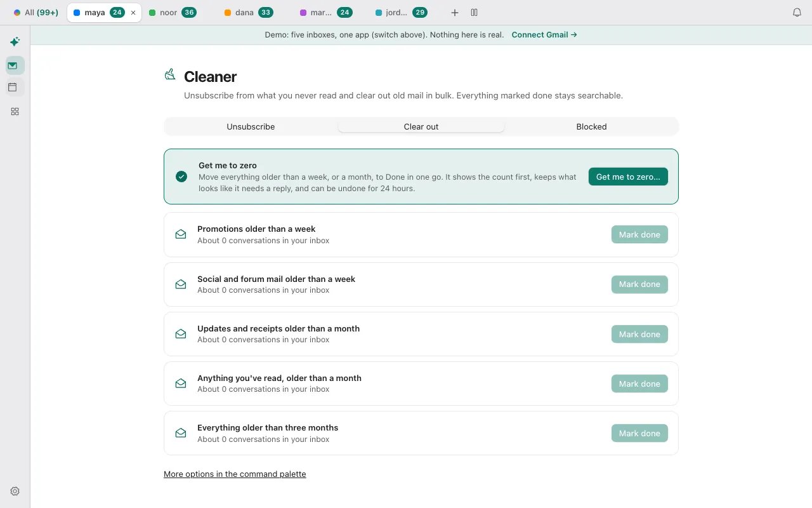Image resolution: width=812 pixels, height=508 pixels.
Task: Click the envelope icon for Updates and receipts
Action: coord(181,334)
